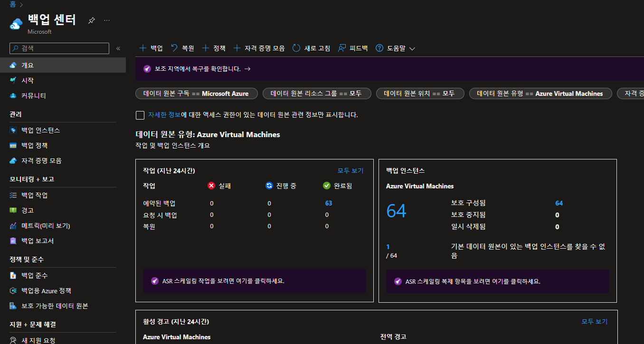Image resolution: width=644 pixels, height=344 pixels.
Task: Open the 데이터 원본 리소스 그룹 filter
Action: [316, 93]
